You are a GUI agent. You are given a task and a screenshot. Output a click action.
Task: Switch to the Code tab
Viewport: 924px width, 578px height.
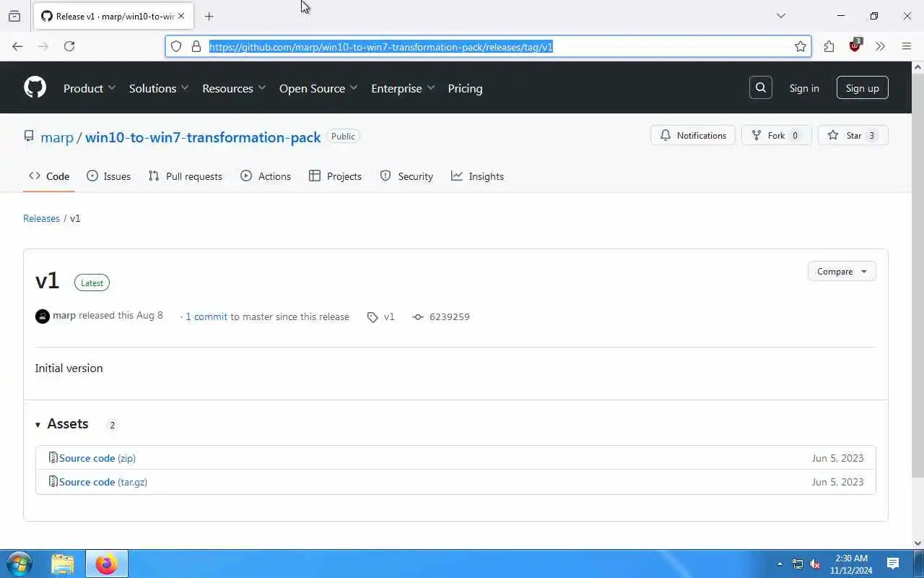pos(49,176)
